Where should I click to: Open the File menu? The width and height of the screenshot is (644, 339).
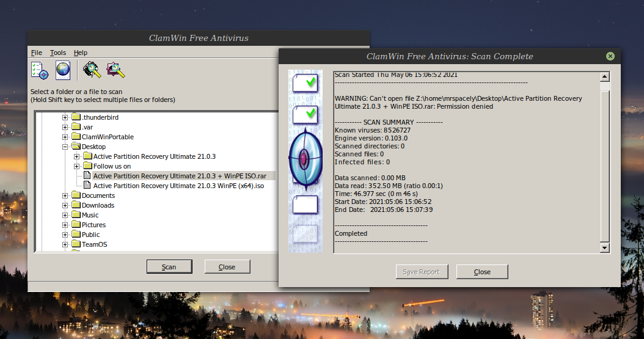point(37,53)
